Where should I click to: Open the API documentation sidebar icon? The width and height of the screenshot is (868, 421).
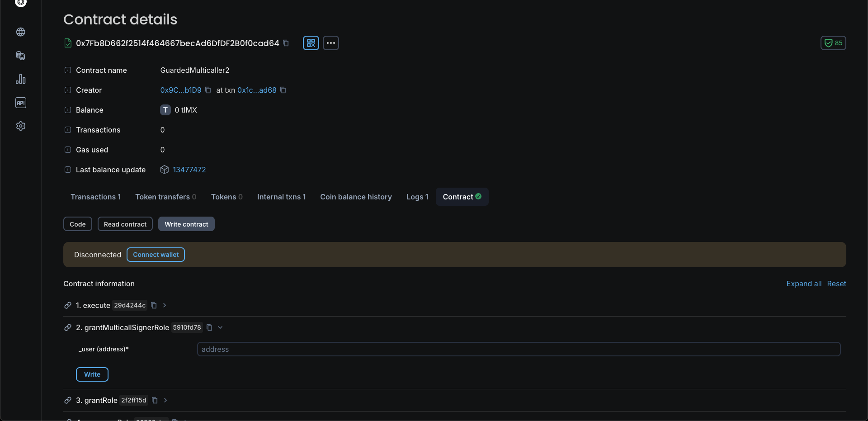(x=21, y=103)
